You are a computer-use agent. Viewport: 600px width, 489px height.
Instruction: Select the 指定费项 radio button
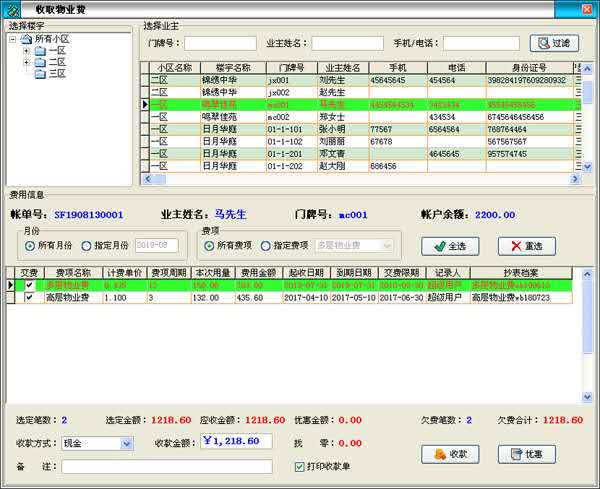[x=266, y=246]
